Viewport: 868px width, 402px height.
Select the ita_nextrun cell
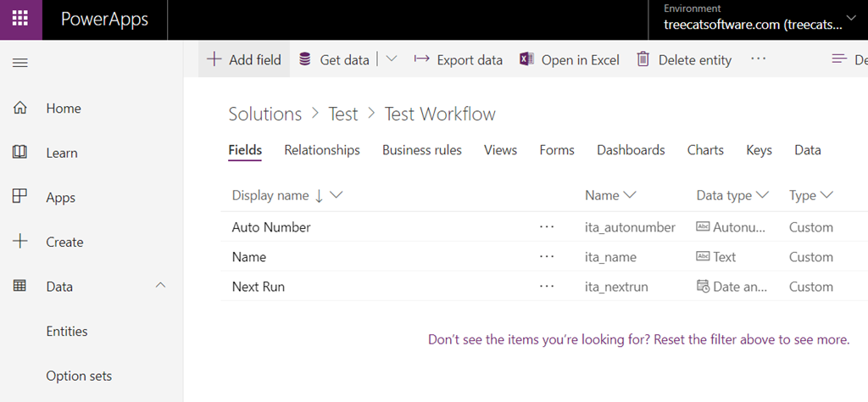tap(617, 287)
